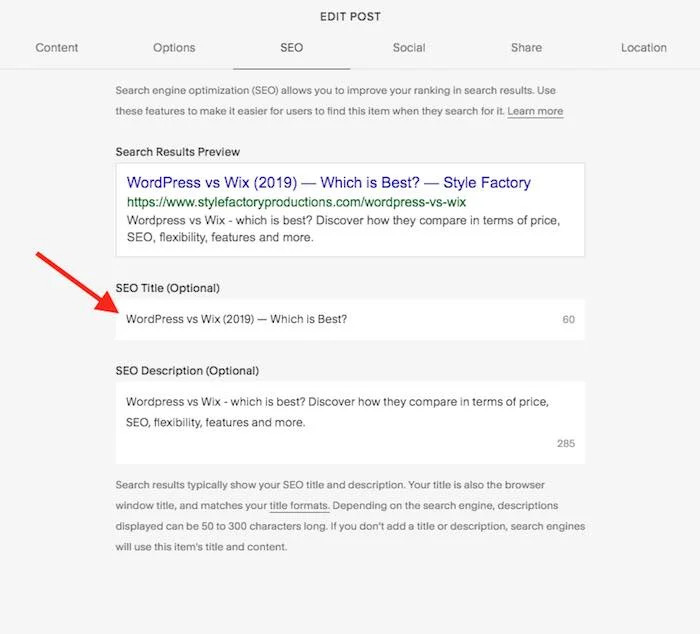The height and width of the screenshot is (634, 700).
Task: Open the Options tab
Action: (174, 48)
